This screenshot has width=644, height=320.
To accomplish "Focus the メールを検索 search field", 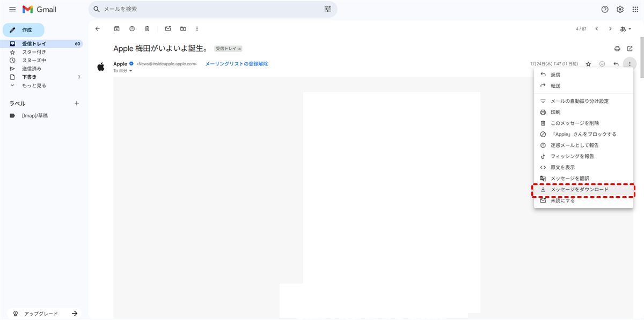I will point(213,9).
